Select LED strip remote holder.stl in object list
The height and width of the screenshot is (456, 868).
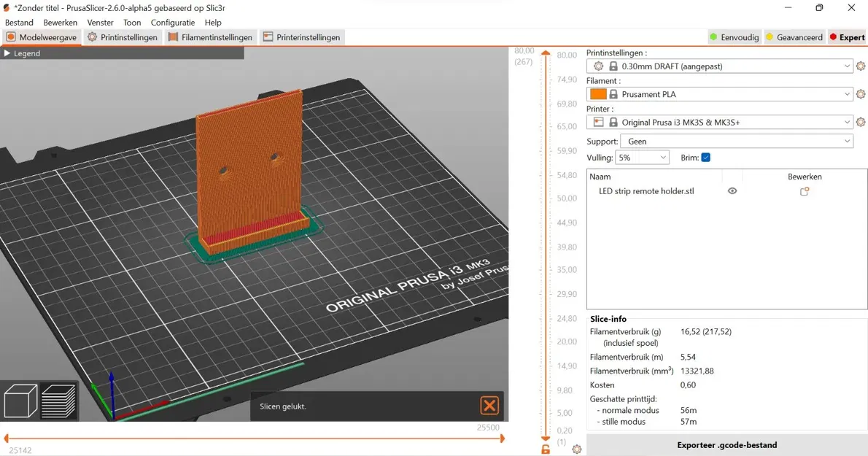tap(646, 191)
